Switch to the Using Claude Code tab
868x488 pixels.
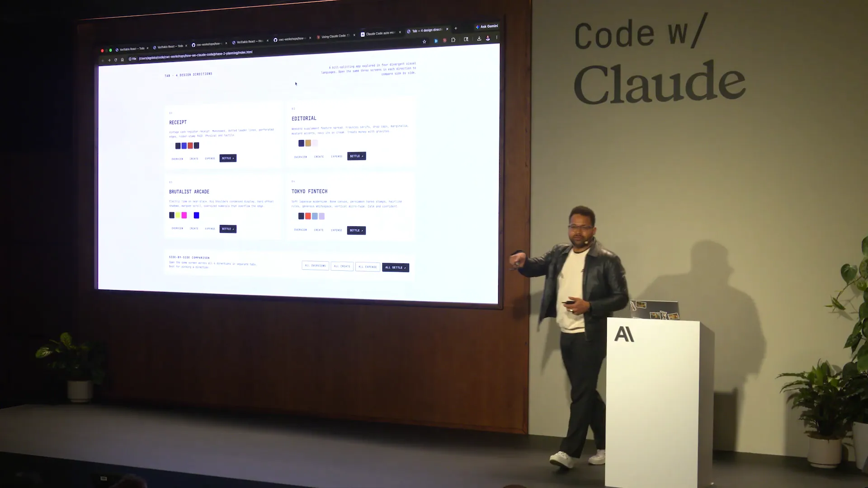click(x=333, y=36)
